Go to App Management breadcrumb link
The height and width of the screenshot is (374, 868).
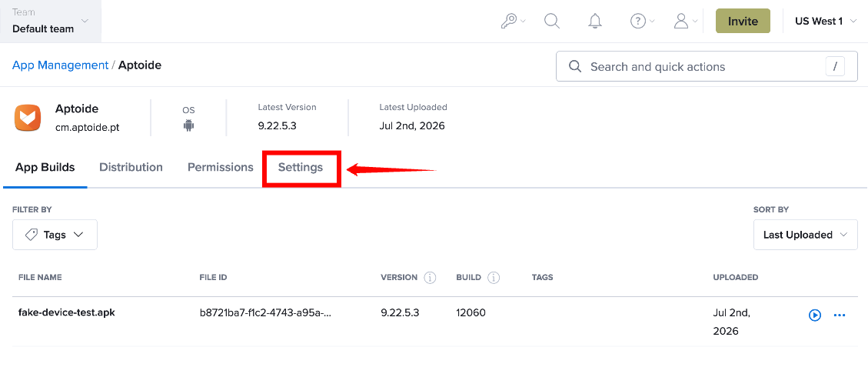pyautogui.click(x=60, y=65)
